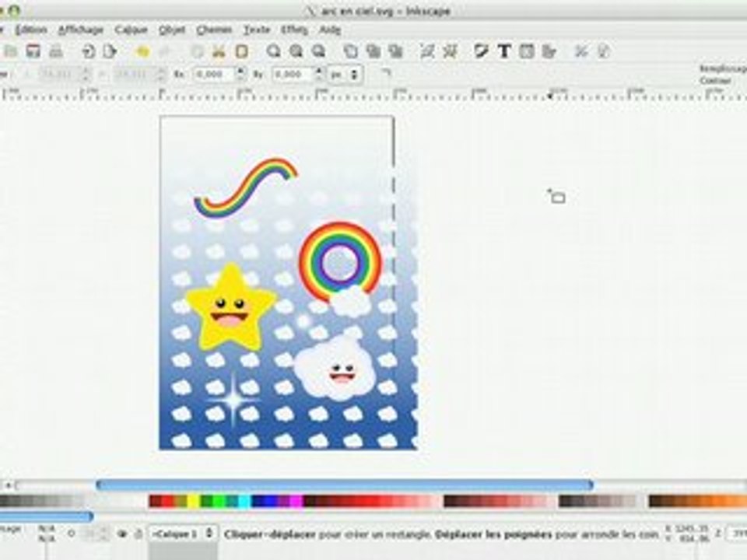Click the Import icon in the toolbar

click(x=88, y=51)
